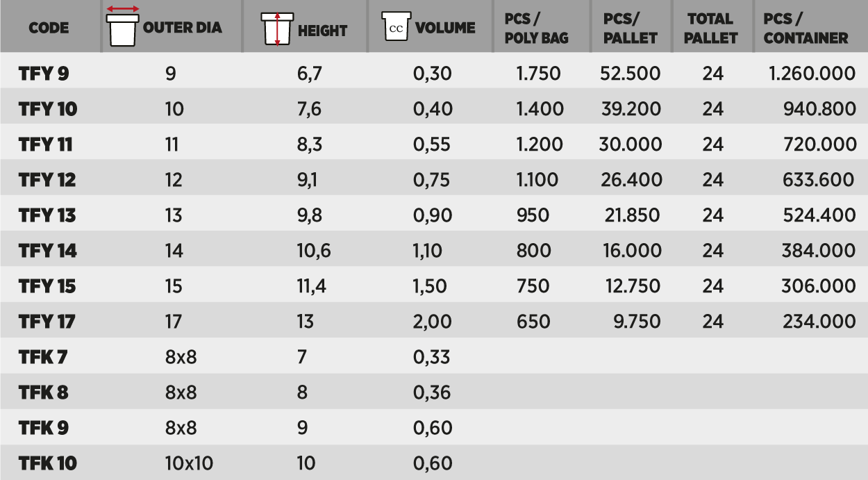
Task: Select the TOTAL PALLET column header
Action: click(710, 28)
